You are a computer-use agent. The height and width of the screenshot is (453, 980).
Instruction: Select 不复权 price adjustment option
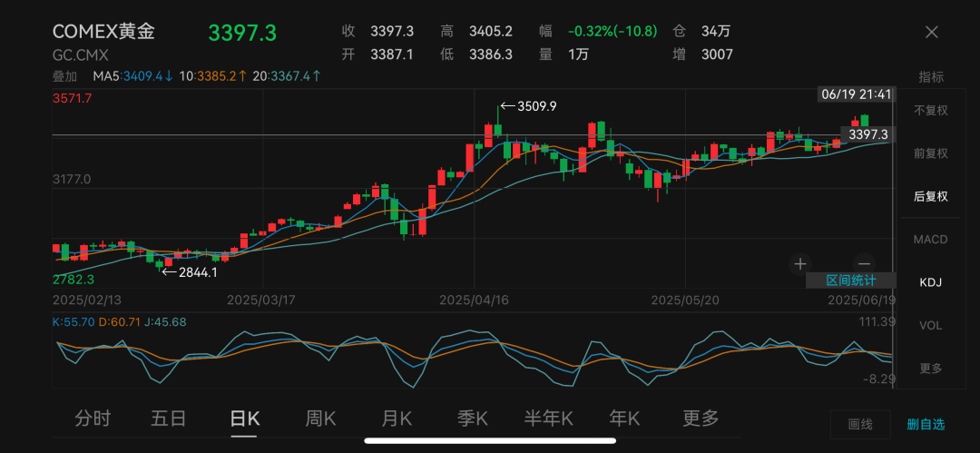point(930,110)
